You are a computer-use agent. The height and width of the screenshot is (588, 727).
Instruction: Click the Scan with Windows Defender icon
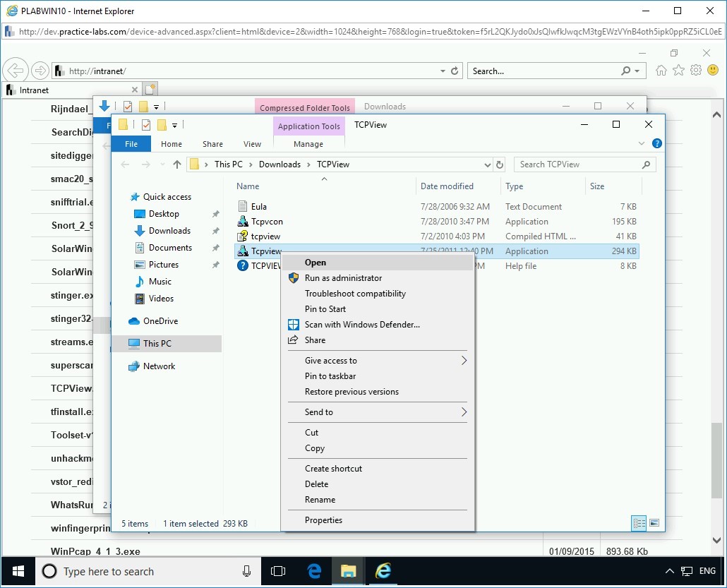292,324
